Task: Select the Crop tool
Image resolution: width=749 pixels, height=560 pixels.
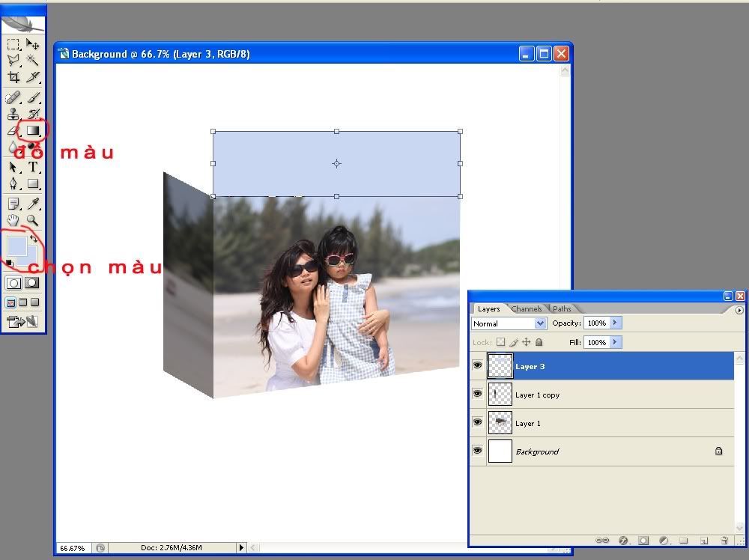Action: tap(13, 77)
